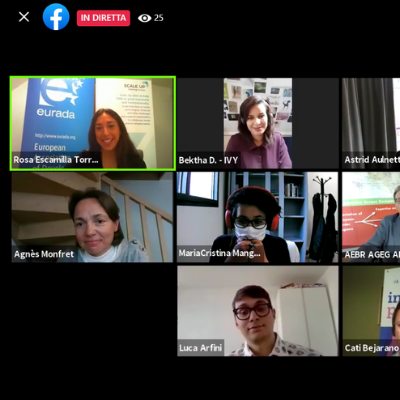Close the live stream with the X icon
The image size is (400, 400).
coord(24,17)
